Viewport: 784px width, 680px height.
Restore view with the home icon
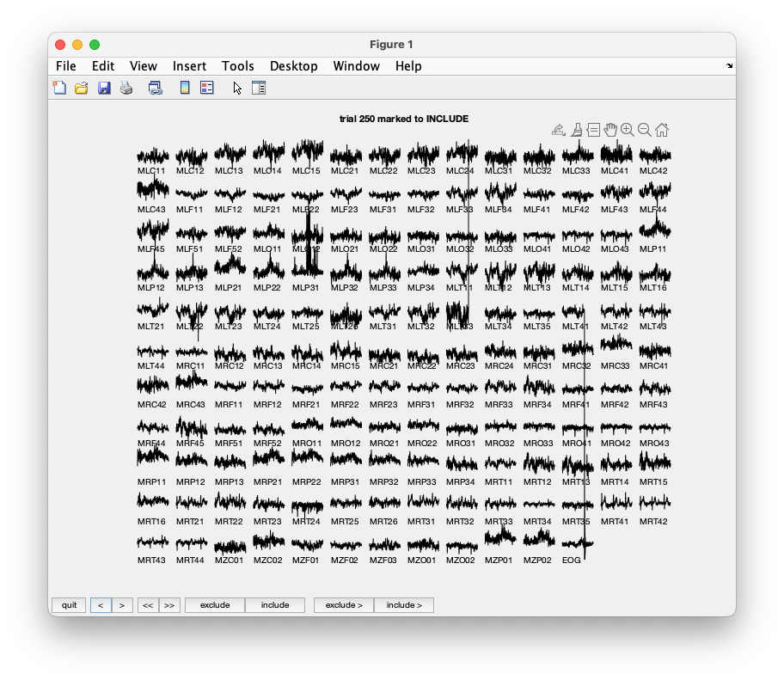click(x=661, y=130)
